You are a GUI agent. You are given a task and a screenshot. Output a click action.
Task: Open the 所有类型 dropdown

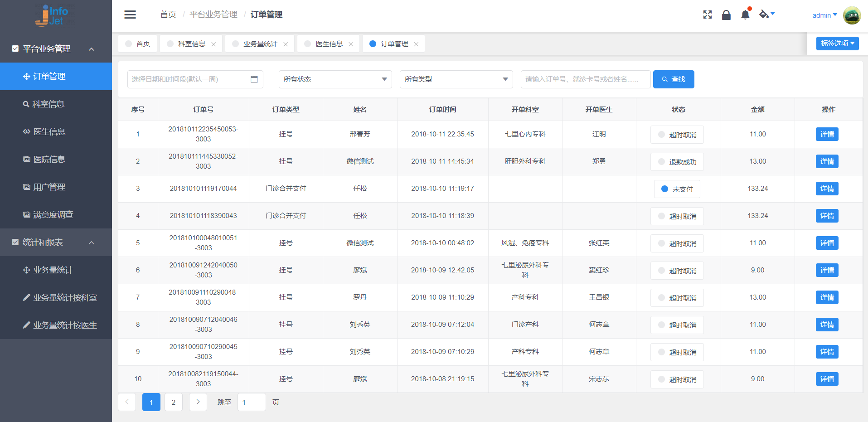pyautogui.click(x=456, y=79)
